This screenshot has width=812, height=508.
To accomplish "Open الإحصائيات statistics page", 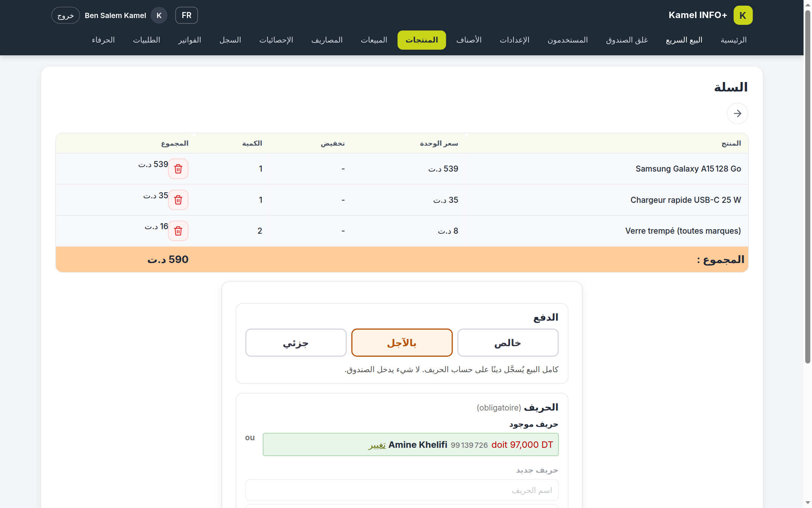I will [x=276, y=40].
